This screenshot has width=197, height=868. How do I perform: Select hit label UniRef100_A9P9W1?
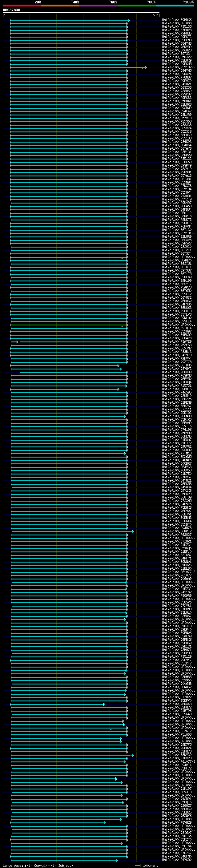(177, 172)
